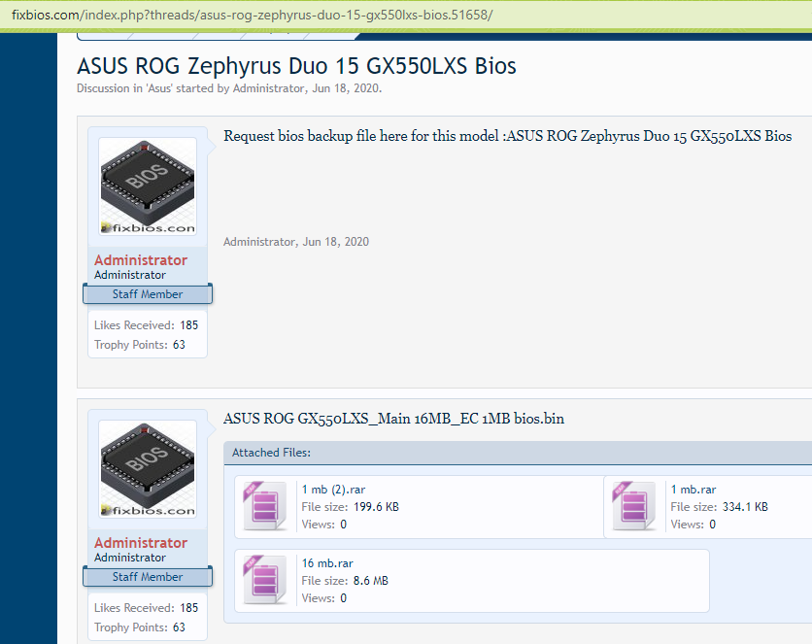The width and height of the screenshot is (812, 644).
Task: Click RAR icon for '16 mb.rar'
Action: 265,580
